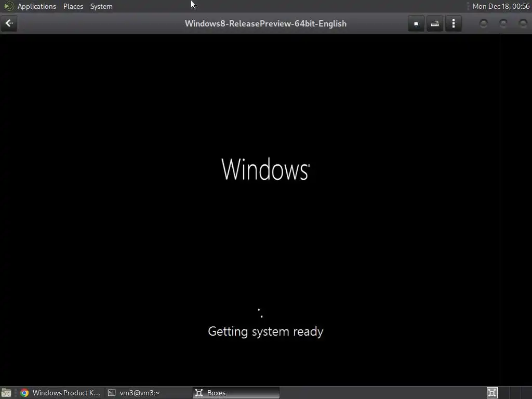
Task: Open the three-dot actions menu in Boxes
Action: pos(453,23)
